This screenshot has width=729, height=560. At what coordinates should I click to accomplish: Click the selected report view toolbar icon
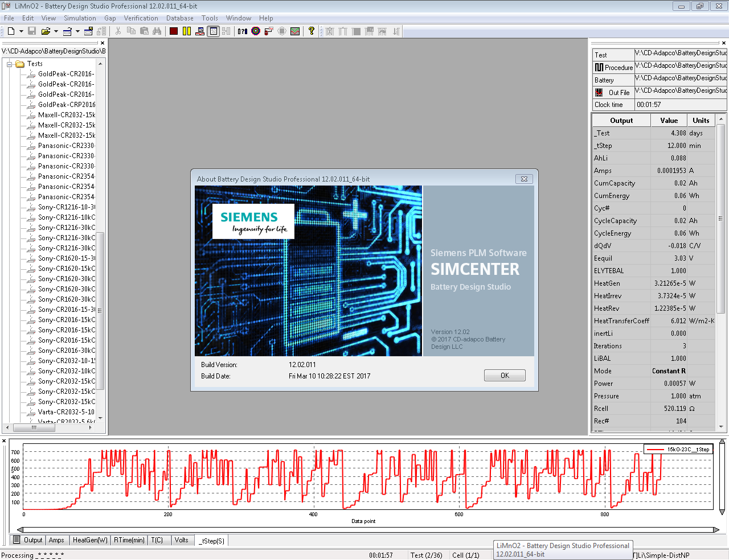[x=213, y=31]
